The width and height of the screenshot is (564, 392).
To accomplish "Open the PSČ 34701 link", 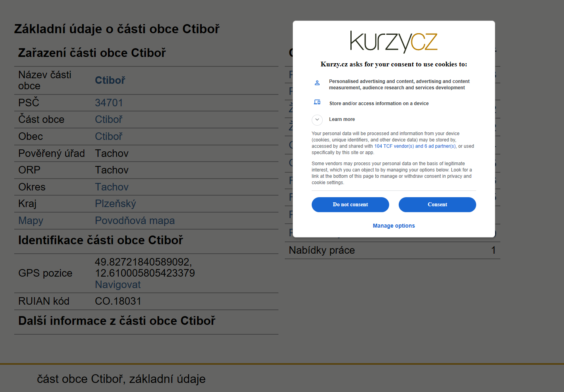I will pyautogui.click(x=109, y=103).
